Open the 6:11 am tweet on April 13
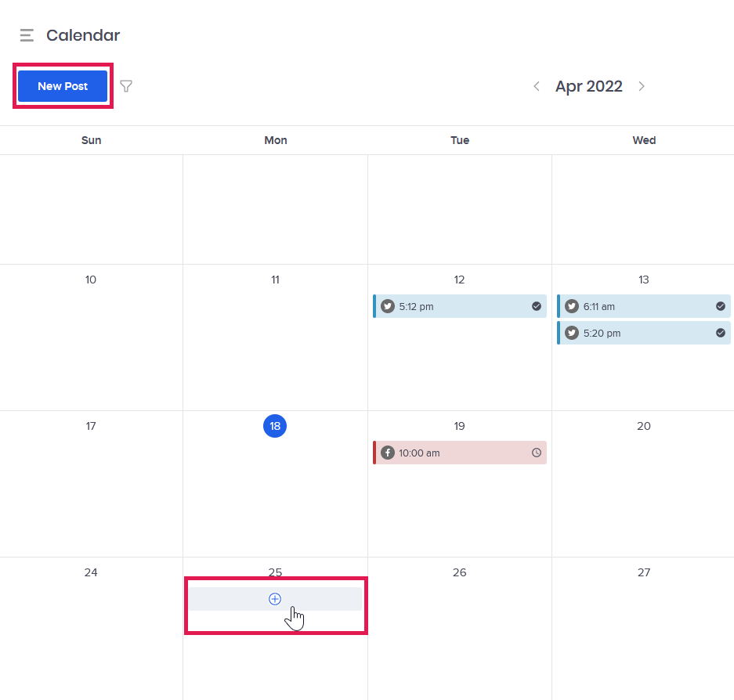The image size is (734, 700). (642, 306)
